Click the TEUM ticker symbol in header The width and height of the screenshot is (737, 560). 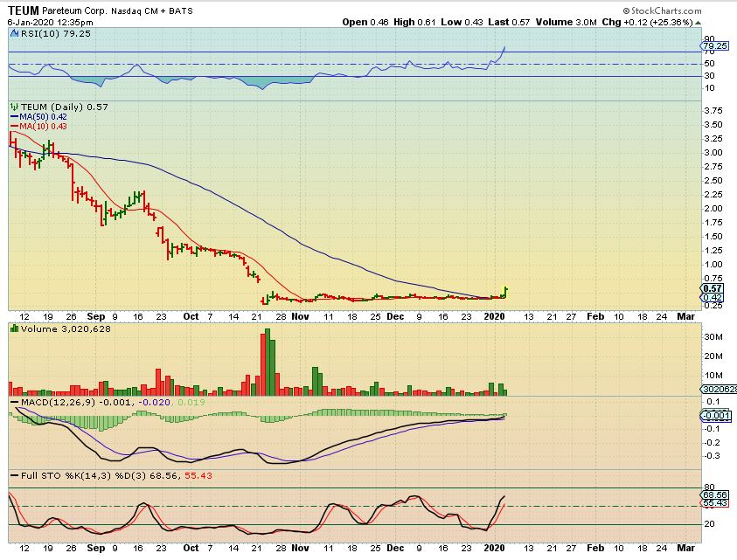coord(25,8)
